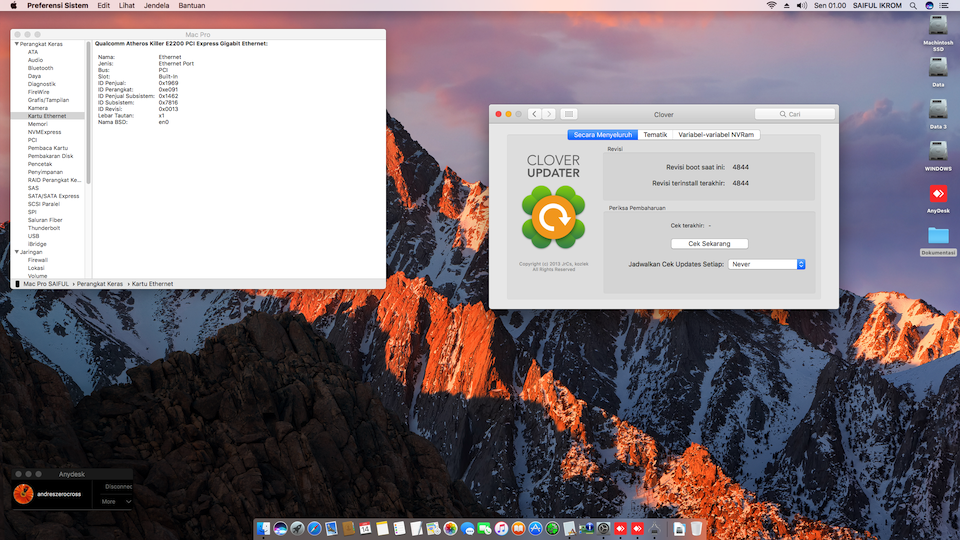Switch to Variabel-variabel NVRam tab
The width and height of the screenshot is (960, 540).
pyautogui.click(x=716, y=135)
